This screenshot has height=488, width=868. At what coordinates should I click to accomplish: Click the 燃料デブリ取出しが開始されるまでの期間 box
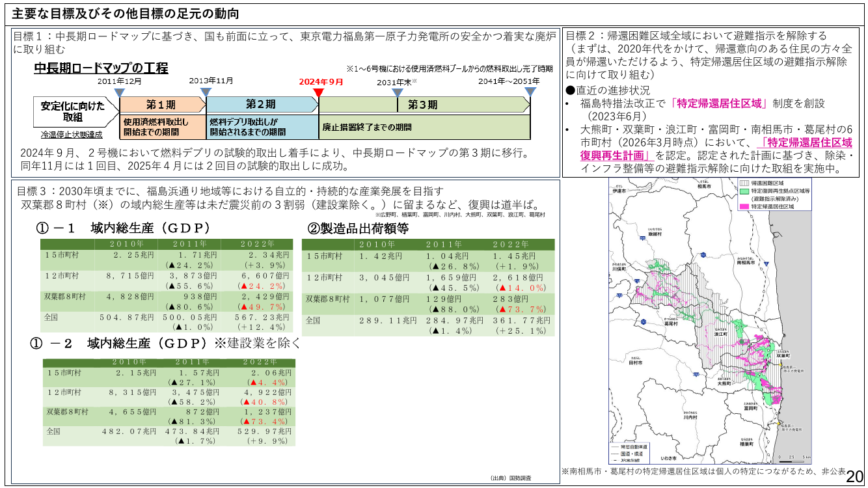tap(262, 126)
